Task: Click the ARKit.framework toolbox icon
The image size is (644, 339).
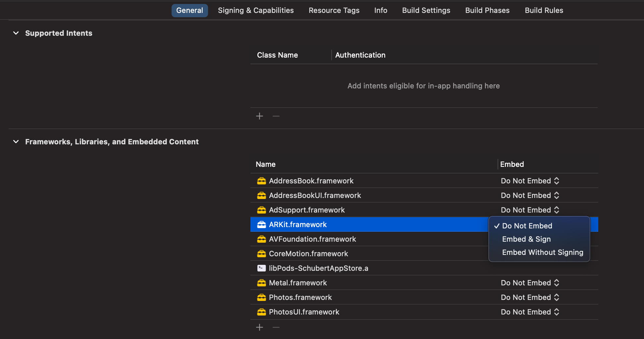Action: pyautogui.click(x=261, y=224)
